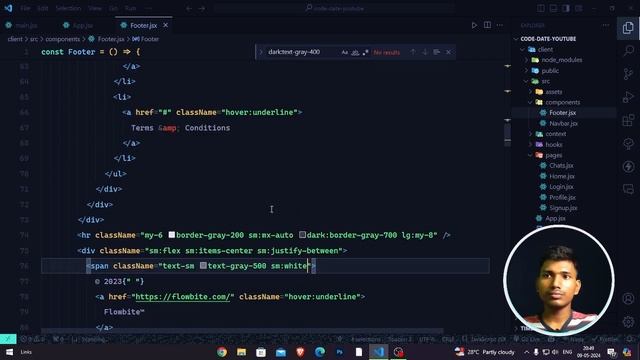Open Google Chrome from the taskbar

coord(222,352)
